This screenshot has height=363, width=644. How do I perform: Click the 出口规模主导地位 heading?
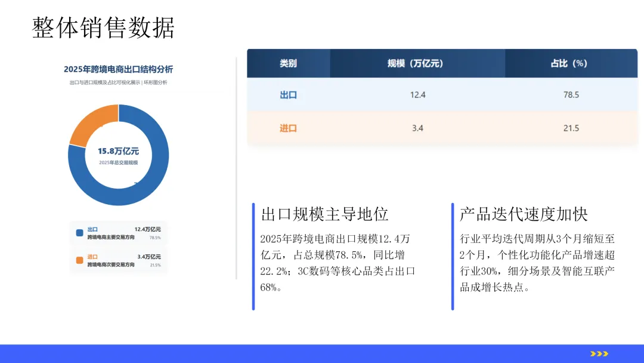coord(324,214)
